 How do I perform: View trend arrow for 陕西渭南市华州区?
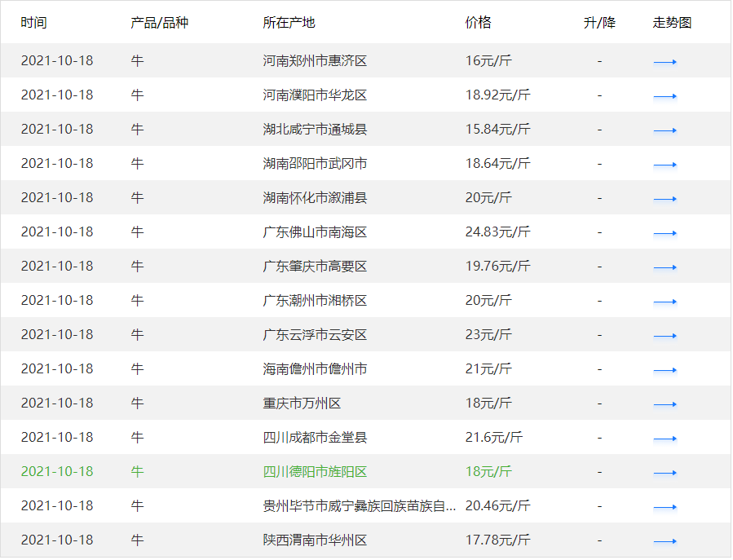tap(665, 540)
